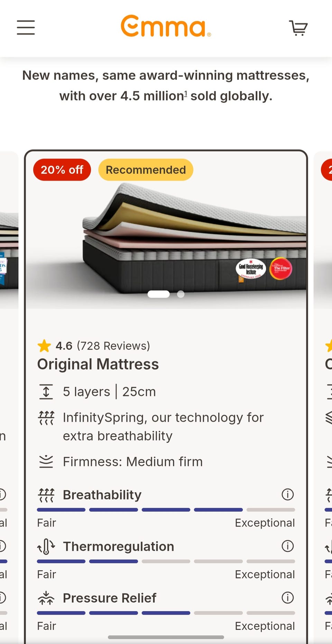Click the firmness icon
The width and height of the screenshot is (332, 644).
click(x=46, y=462)
